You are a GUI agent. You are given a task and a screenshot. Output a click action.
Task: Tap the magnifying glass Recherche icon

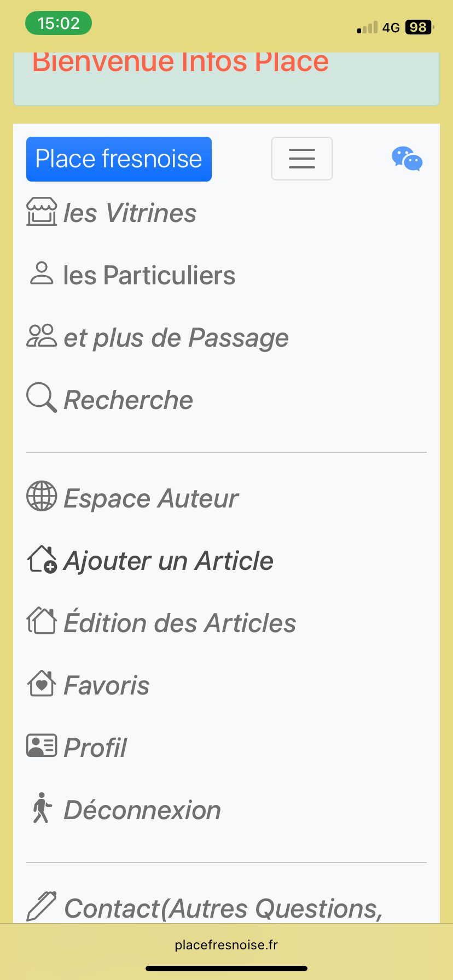click(x=42, y=398)
